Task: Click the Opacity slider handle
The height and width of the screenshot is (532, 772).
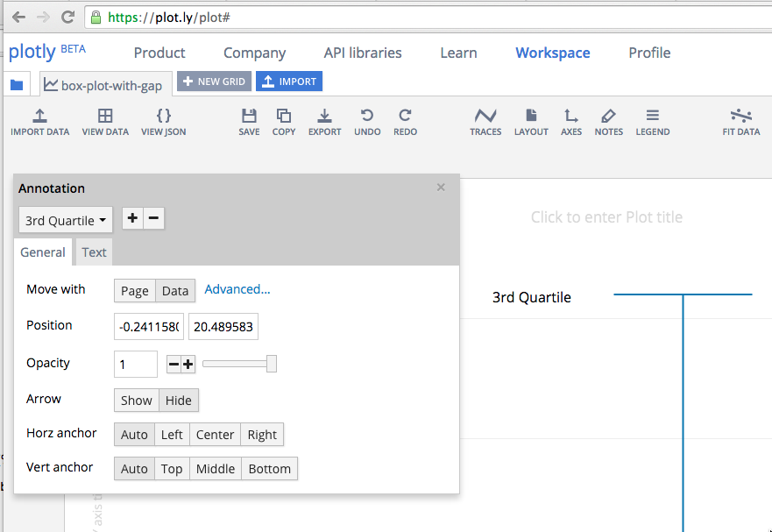Action: click(272, 364)
